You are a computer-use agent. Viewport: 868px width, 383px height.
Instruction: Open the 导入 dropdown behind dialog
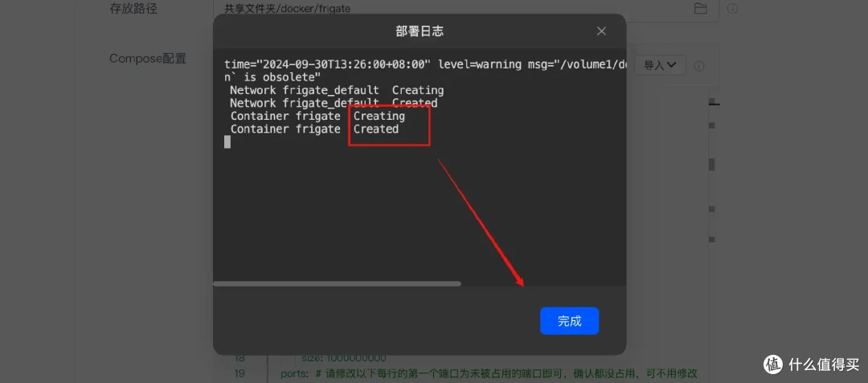[660, 65]
